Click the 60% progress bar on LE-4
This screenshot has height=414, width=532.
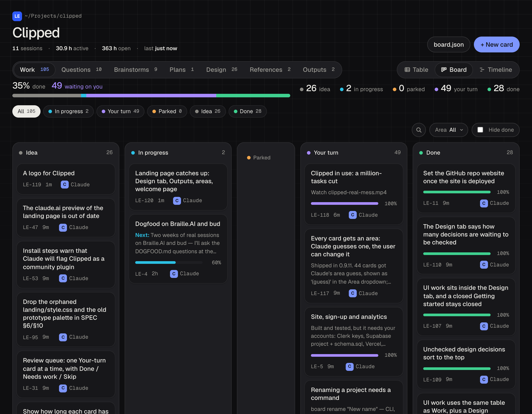[x=169, y=263]
